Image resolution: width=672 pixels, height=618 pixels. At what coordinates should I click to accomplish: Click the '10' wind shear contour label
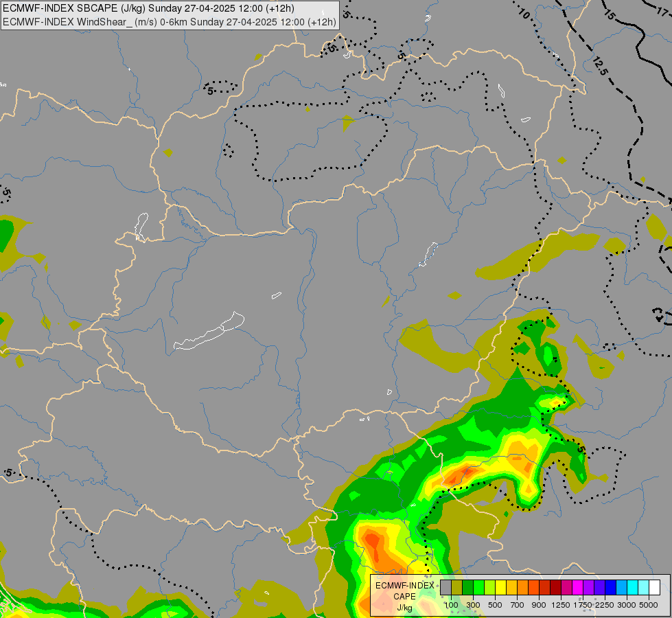pyautogui.click(x=524, y=14)
